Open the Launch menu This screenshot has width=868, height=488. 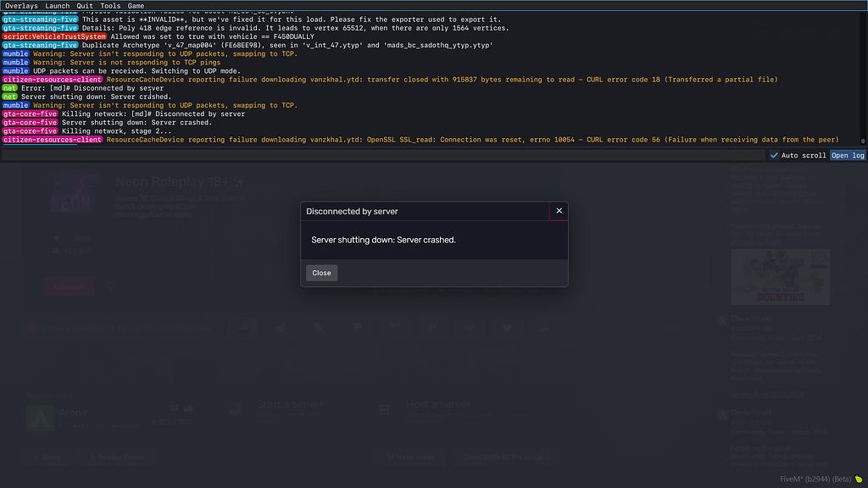tap(57, 5)
